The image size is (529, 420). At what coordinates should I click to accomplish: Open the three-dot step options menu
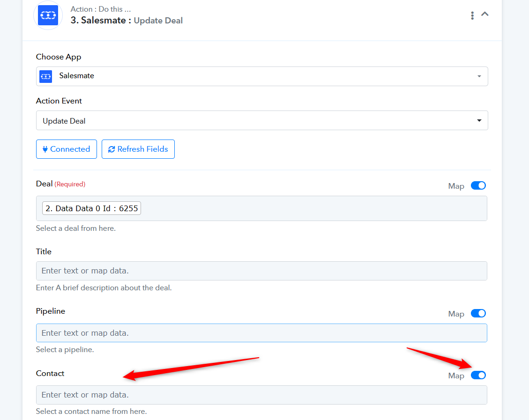click(x=472, y=15)
